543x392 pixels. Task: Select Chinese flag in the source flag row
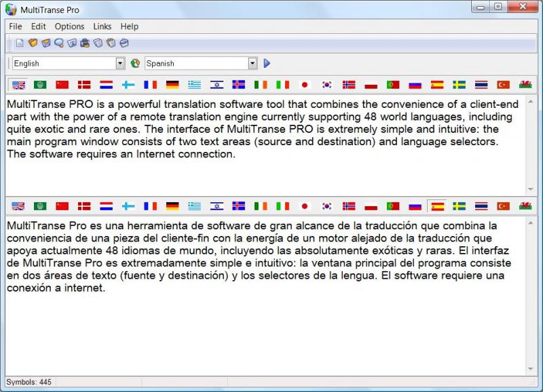[x=62, y=85]
